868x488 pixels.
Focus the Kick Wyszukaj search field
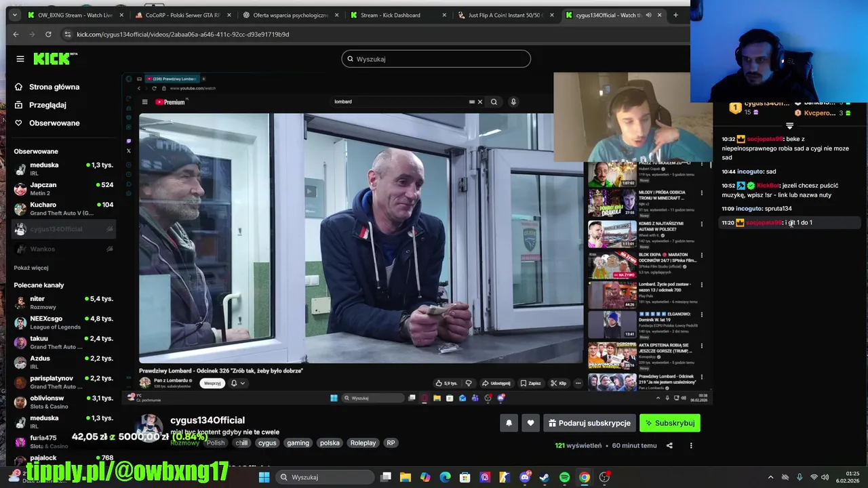pyautogui.click(x=436, y=59)
